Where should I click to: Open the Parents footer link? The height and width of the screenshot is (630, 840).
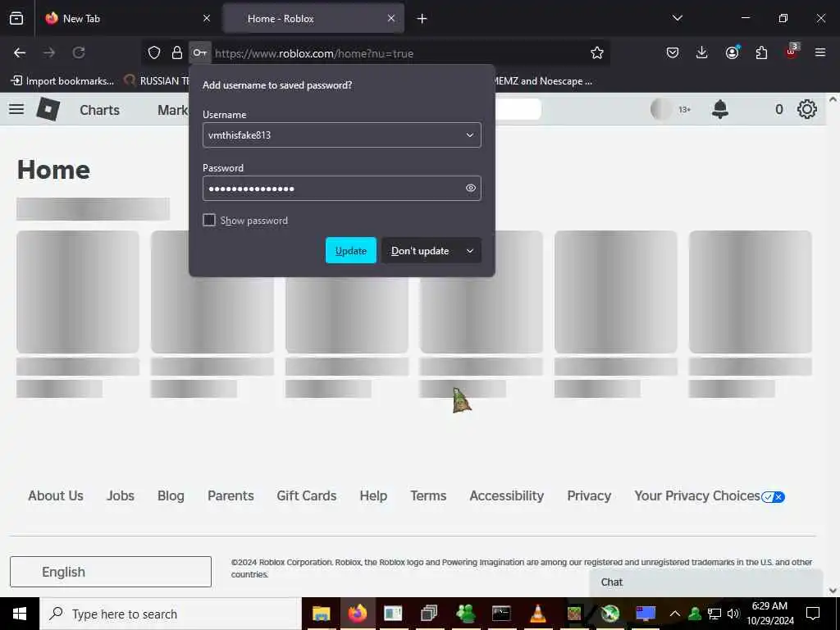[231, 496]
